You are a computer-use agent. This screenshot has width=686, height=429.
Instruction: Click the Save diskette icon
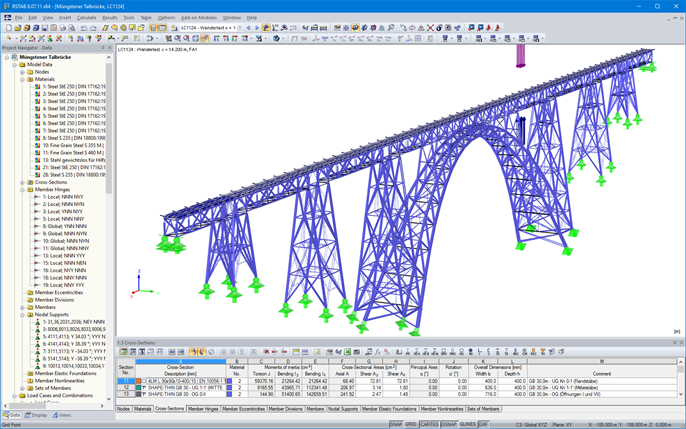coord(44,28)
